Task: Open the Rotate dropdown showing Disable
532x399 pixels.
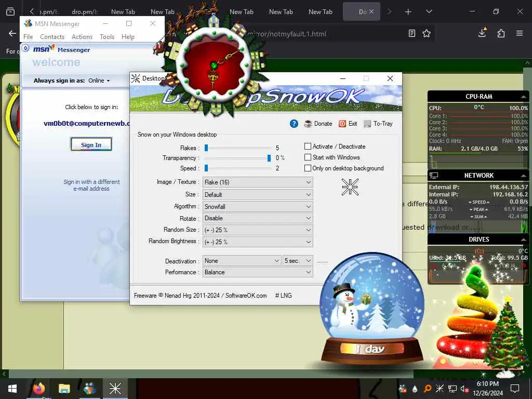Action: pyautogui.click(x=258, y=218)
